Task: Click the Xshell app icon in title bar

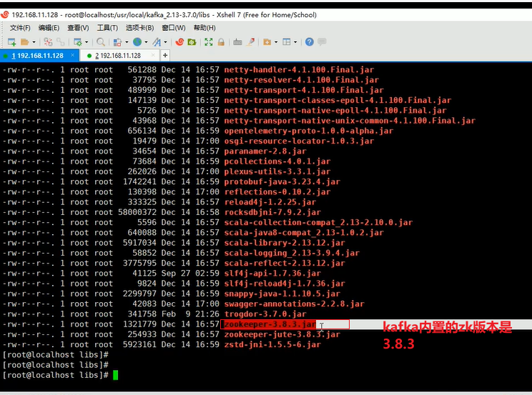Action: coord(5,14)
